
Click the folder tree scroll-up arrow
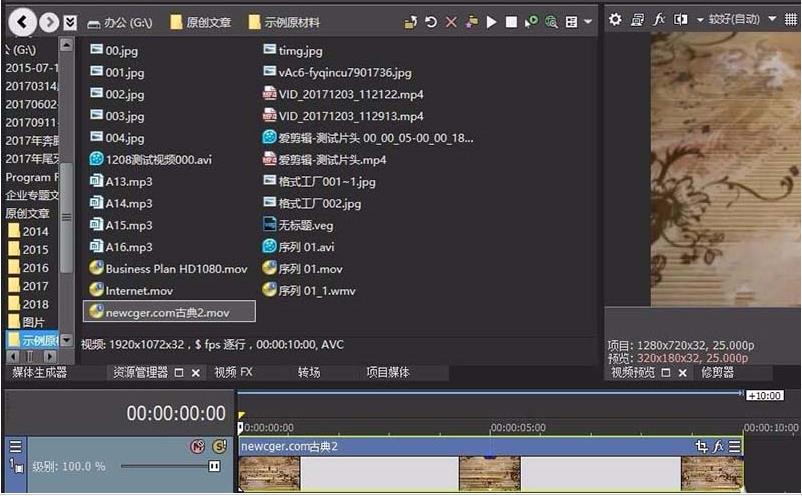(66, 44)
